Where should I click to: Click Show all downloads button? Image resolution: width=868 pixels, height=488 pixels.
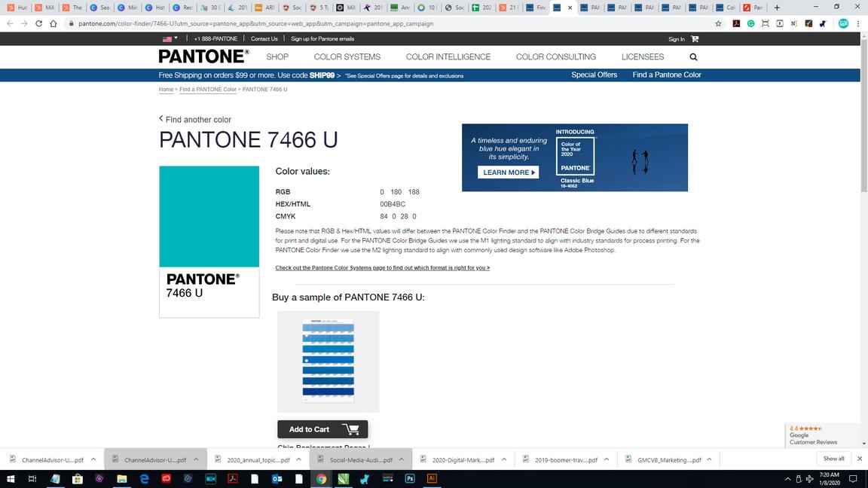833,459
